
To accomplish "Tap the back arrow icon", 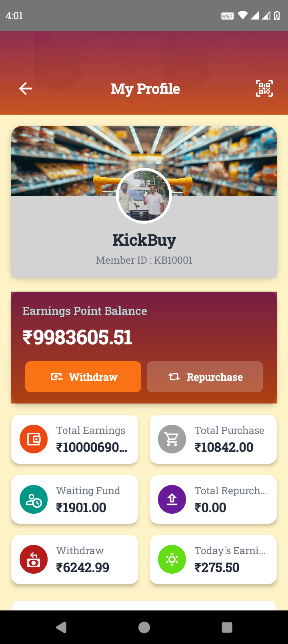I will pyautogui.click(x=26, y=88).
